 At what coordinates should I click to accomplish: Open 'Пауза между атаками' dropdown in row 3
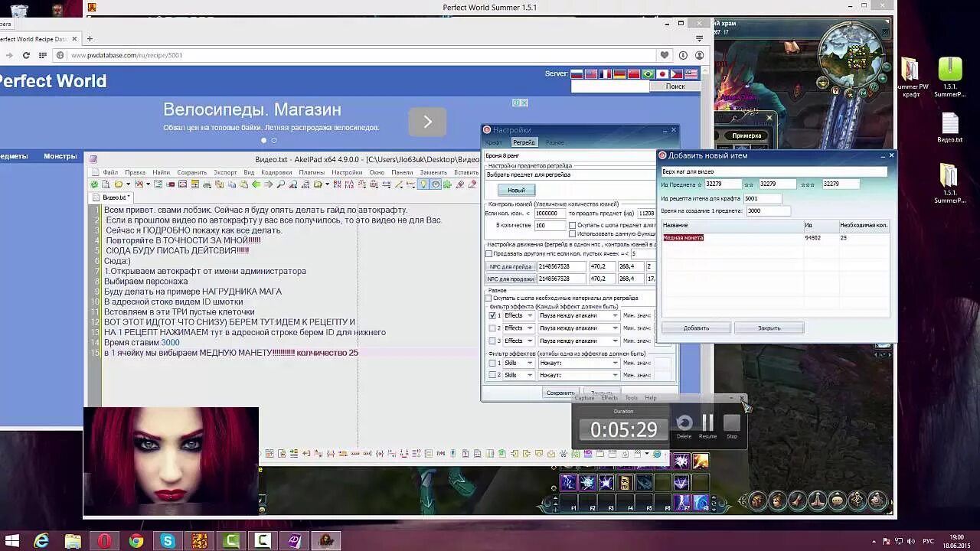tap(578, 341)
